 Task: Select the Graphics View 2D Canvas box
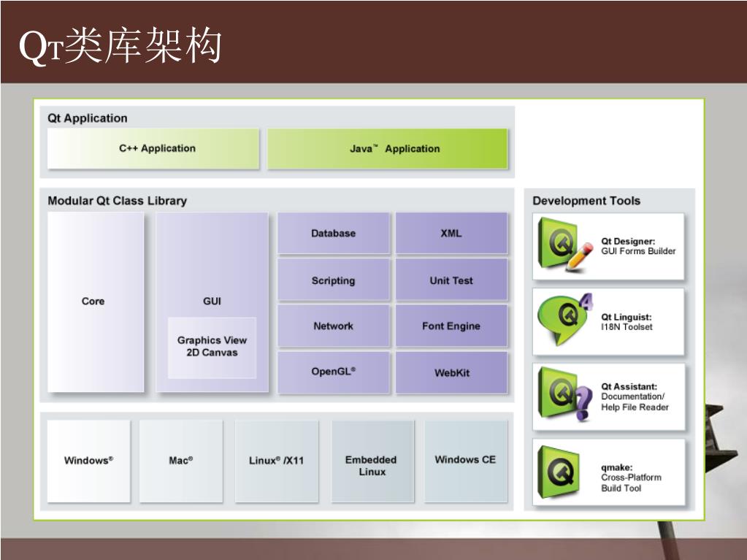point(212,348)
